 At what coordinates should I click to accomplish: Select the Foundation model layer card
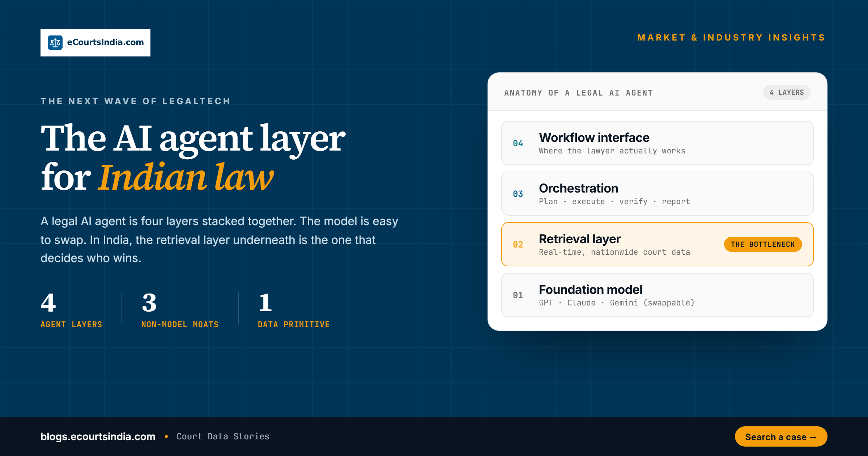[x=657, y=295]
